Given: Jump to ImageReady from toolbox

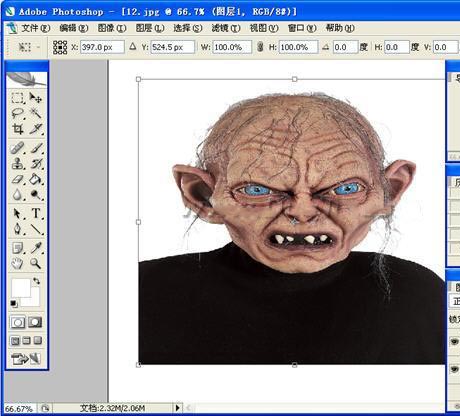Looking at the screenshot, I should coord(26,359).
